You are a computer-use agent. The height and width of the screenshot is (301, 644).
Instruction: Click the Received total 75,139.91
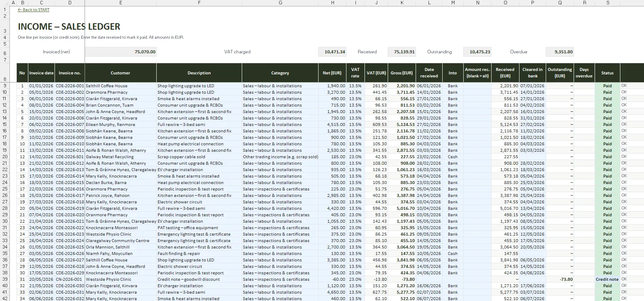pyautogui.click(x=402, y=52)
